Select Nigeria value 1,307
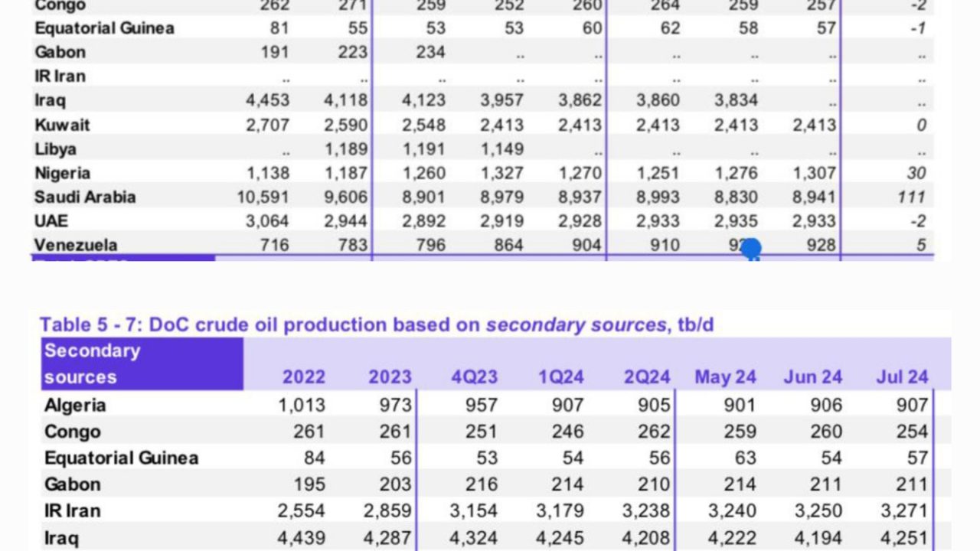Viewport: 980px width, 551px height. pos(814,173)
